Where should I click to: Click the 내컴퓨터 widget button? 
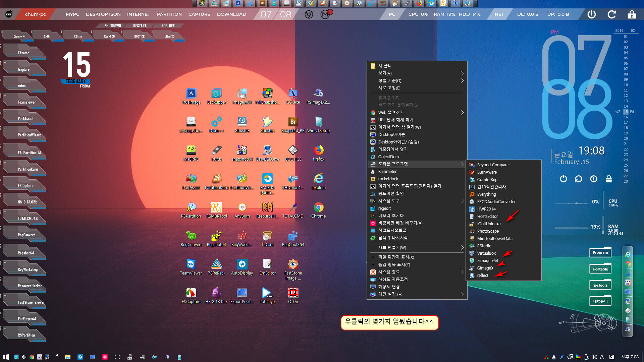tap(600, 301)
